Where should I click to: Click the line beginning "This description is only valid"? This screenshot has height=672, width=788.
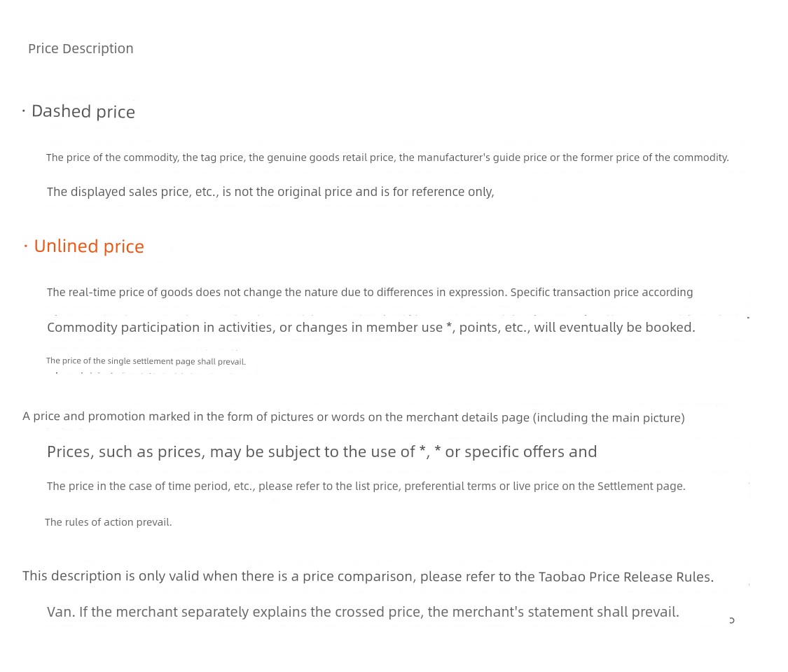(368, 577)
